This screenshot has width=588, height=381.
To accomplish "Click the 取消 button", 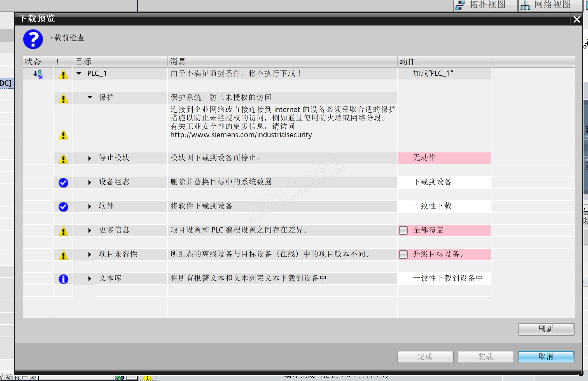I will pyautogui.click(x=546, y=357).
